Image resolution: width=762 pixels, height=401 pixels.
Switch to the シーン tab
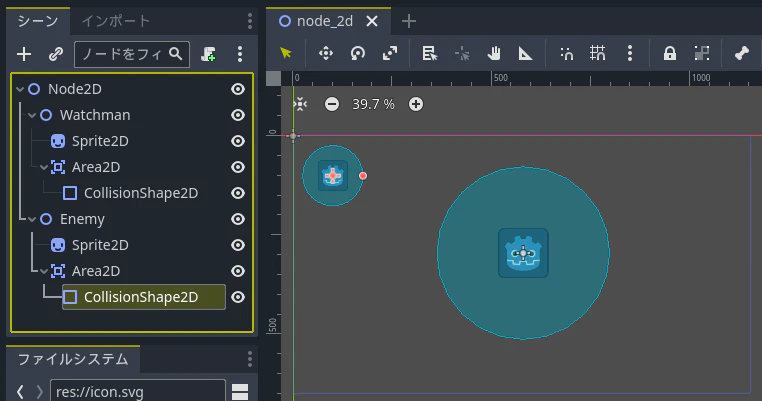click(38, 21)
